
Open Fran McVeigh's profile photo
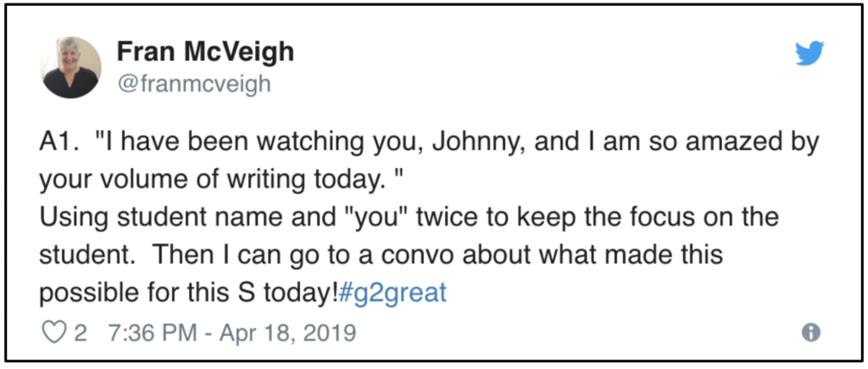pyautogui.click(x=71, y=68)
